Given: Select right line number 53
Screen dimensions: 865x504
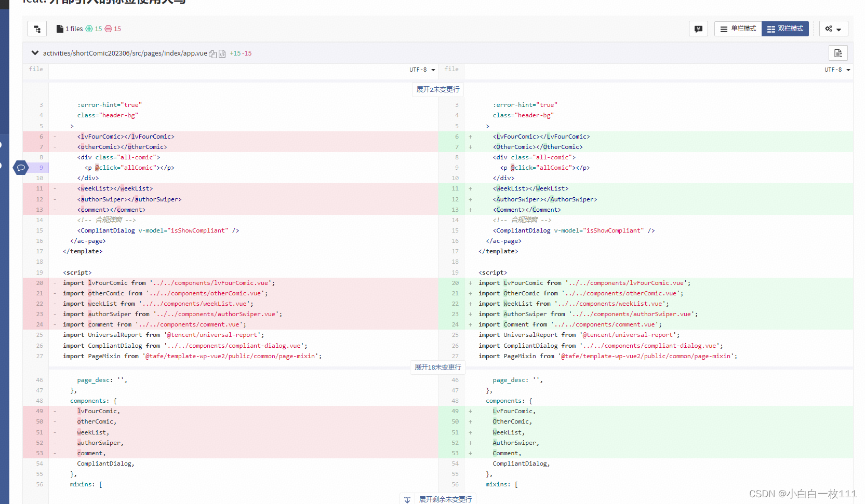Looking at the screenshot, I should 456,453.
